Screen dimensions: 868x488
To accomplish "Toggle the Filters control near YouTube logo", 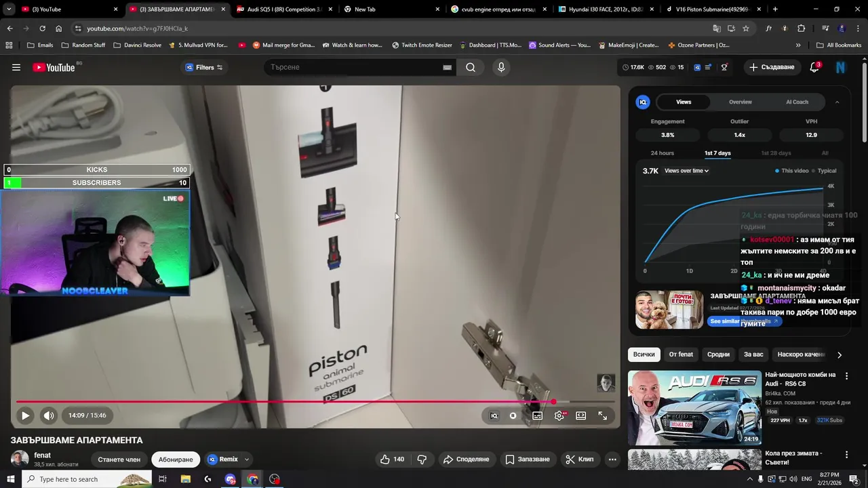I will click(204, 67).
